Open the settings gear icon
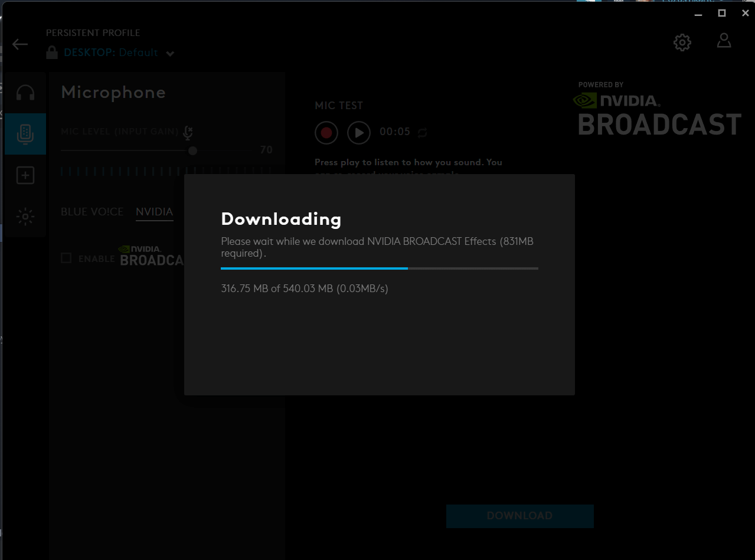 (682, 42)
